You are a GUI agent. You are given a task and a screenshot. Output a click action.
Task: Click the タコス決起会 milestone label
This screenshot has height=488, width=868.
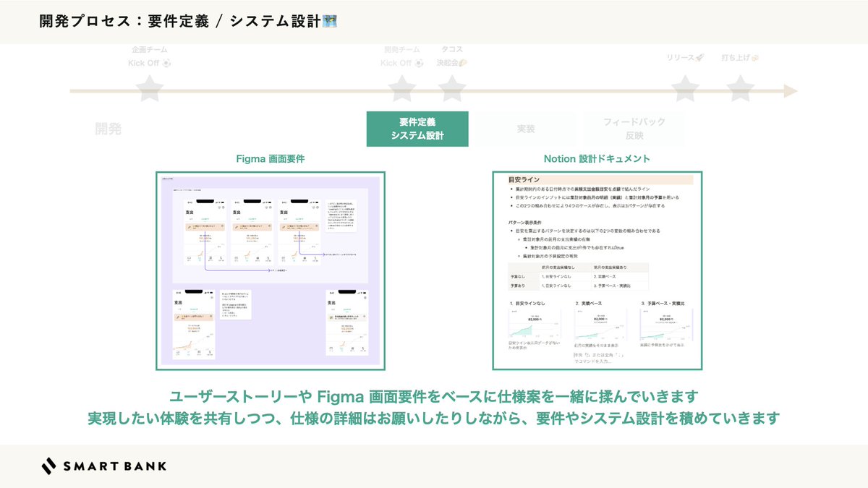coord(452,56)
